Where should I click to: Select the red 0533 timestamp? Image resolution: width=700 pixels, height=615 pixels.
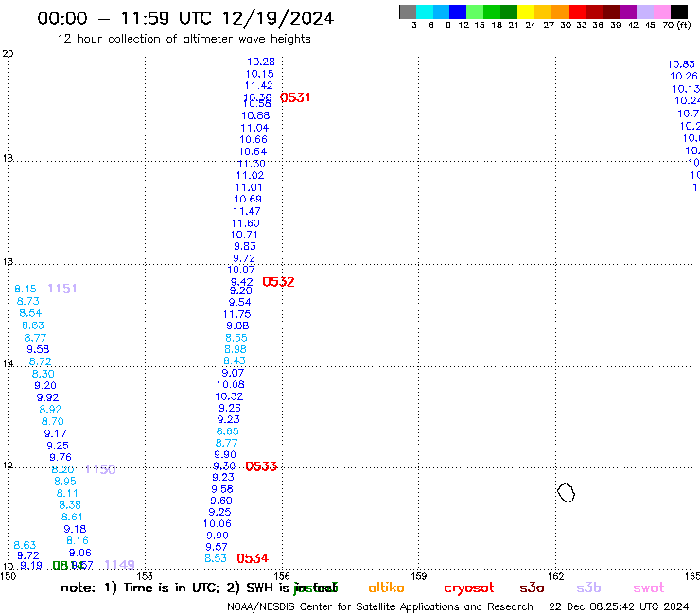[261, 466]
